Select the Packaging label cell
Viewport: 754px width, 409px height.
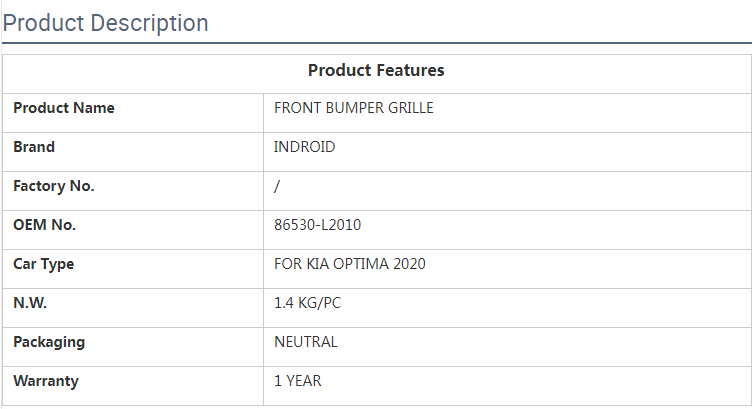point(49,342)
